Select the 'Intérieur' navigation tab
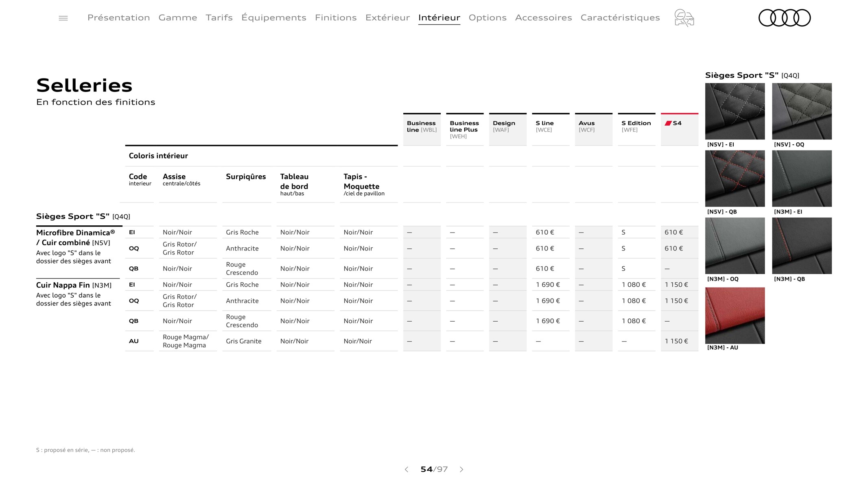This screenshot has height=488, width=868. point(439,17)
